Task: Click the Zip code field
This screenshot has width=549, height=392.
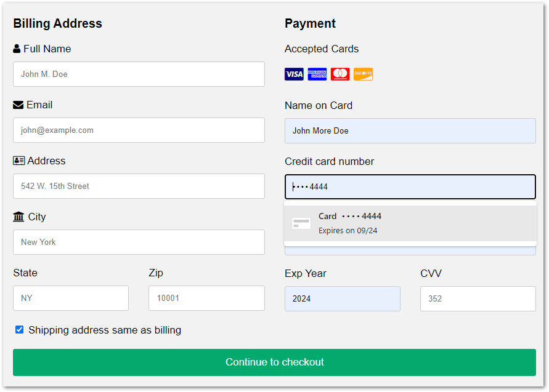Action: [206, 298]
